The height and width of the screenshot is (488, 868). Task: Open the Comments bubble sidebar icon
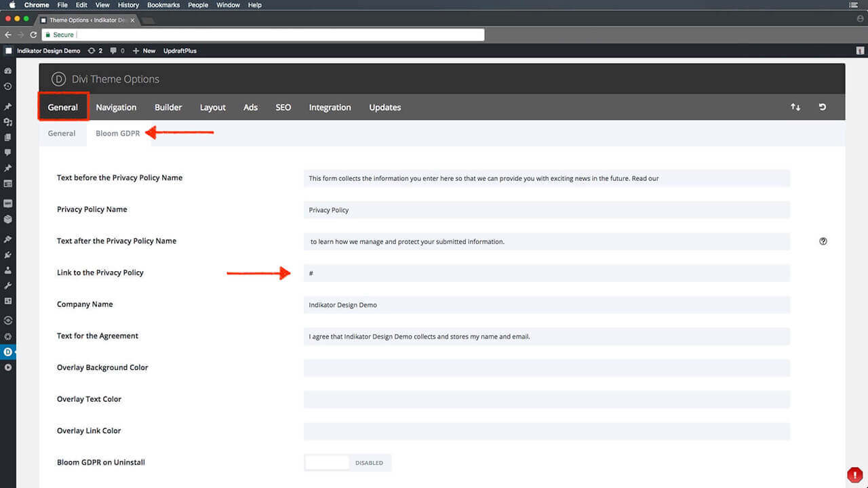click(8, 152)
